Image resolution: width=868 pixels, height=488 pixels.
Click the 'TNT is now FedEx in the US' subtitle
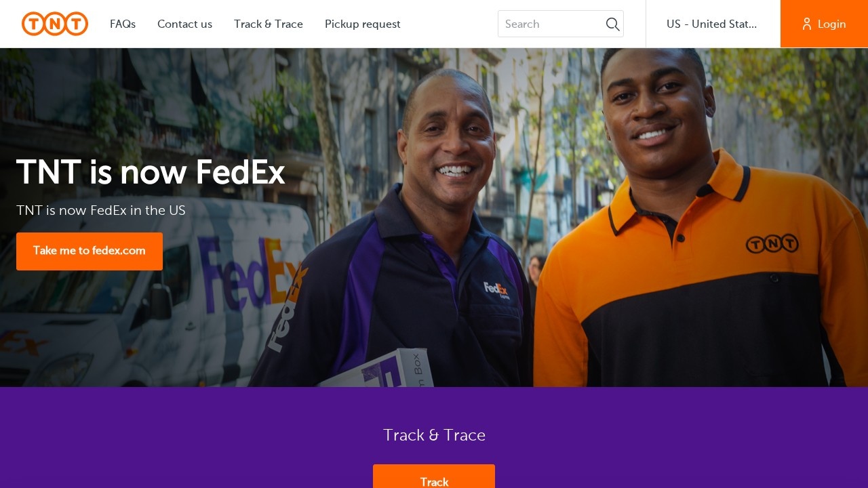click(101, 210)
